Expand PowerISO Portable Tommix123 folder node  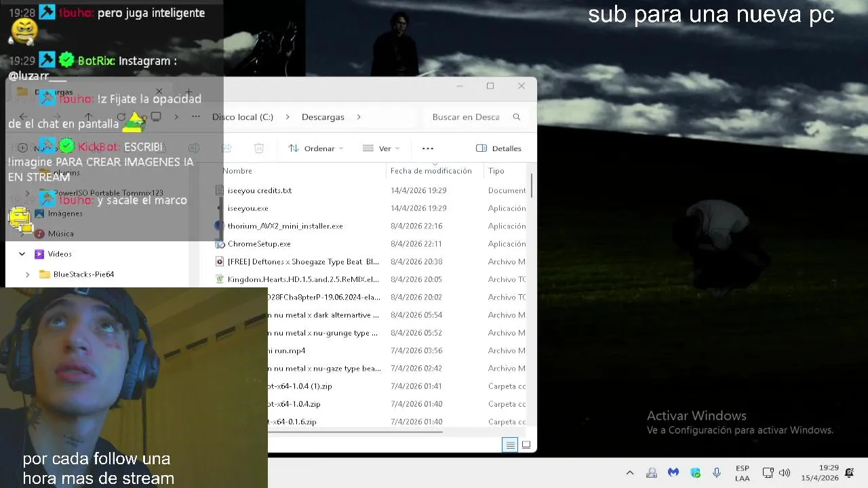pos(27,193)
